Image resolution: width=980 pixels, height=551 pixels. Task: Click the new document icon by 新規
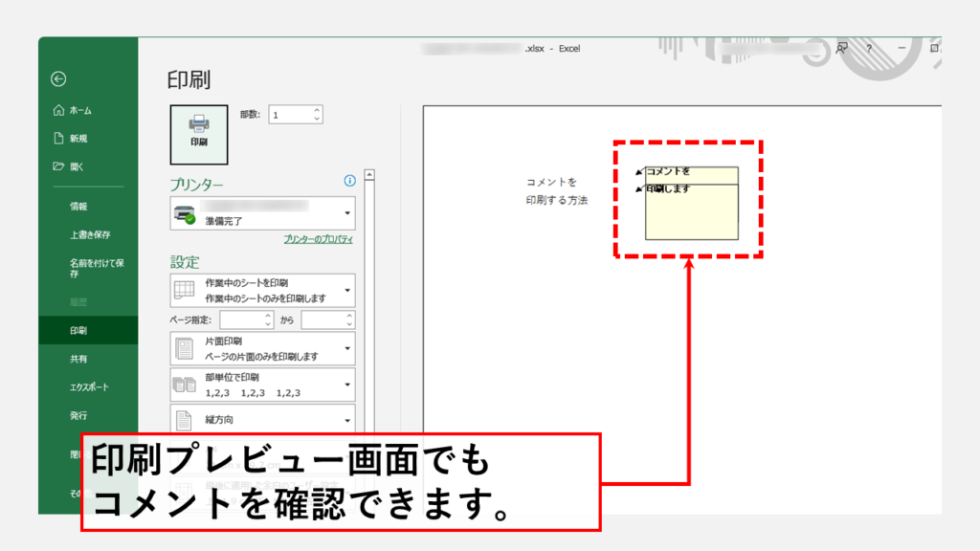[x=58, y=138]
